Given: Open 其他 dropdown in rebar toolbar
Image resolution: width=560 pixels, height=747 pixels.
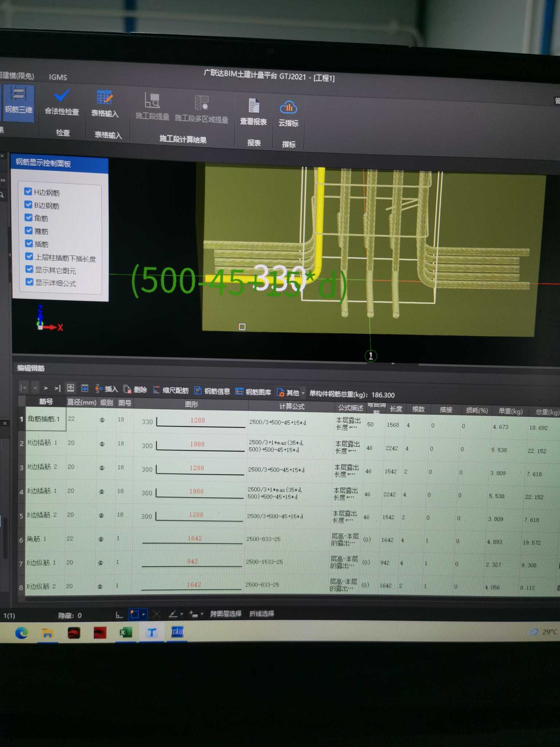Looking at the screenshot, I should coord(291,392).
